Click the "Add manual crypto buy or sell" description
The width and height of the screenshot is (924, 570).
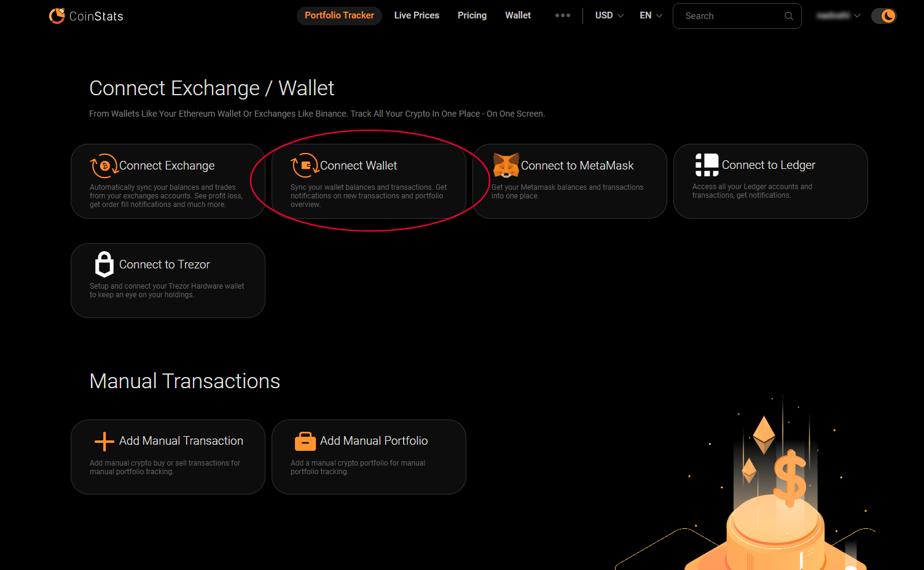click(x=165, y=467)
